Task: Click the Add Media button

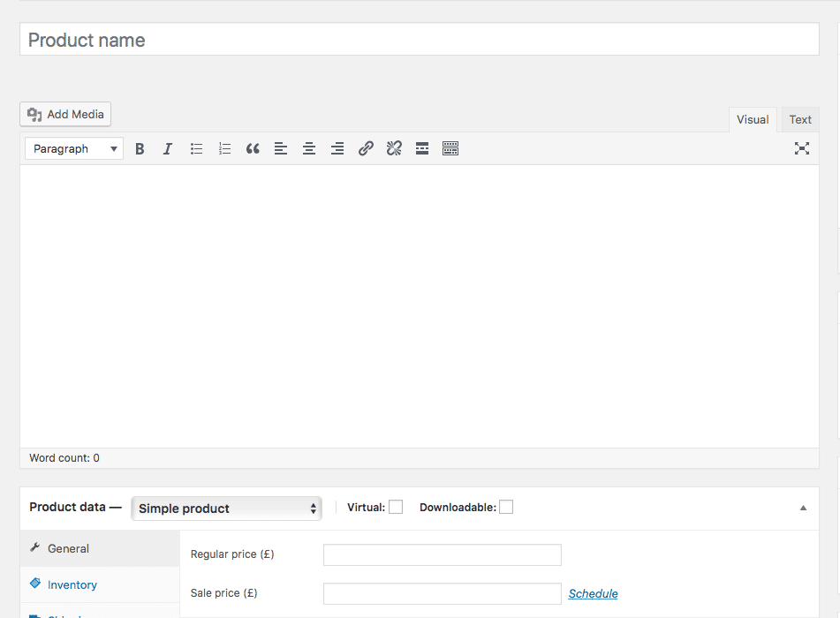Action: click(x=65, y=114)
